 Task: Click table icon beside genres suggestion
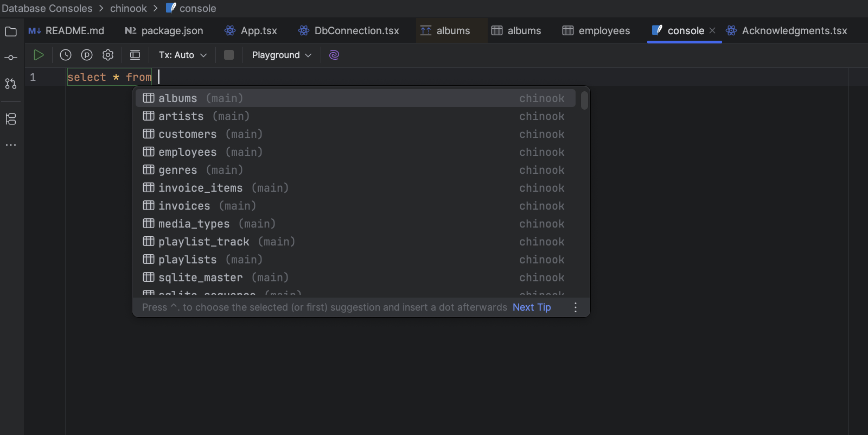pyautogui.click(x=149, y=169)
